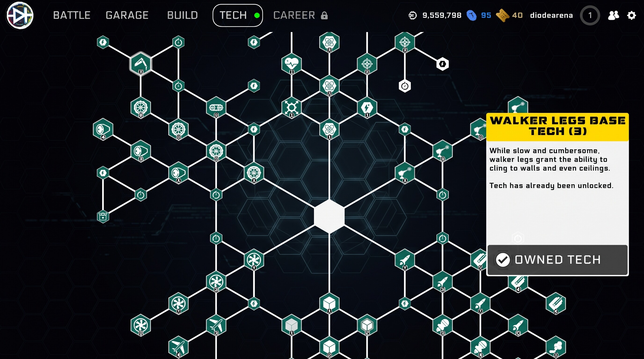This screenshot has width=644, height=359.
Task: Click the 9,559,798 robits balance
Action: (x=442, y=15)
